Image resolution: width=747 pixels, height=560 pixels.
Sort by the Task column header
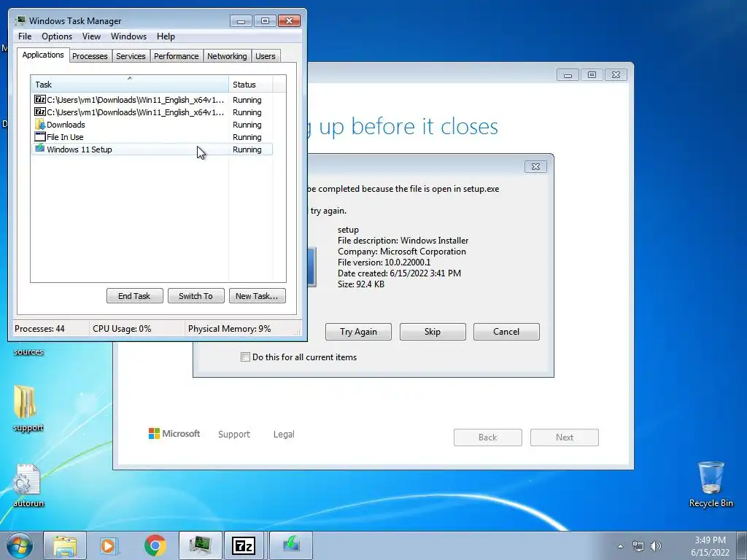(x=130, y=84)
